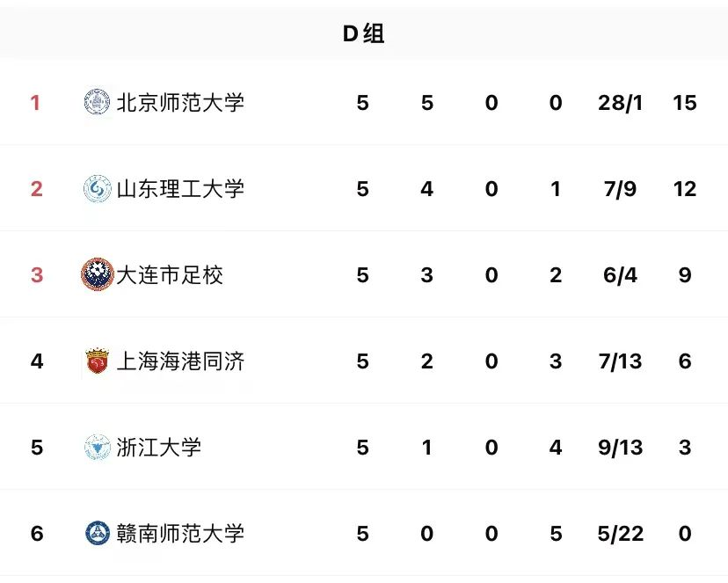Open the 北京师范大学 team name
Viewport: 728px width, 583px height.
(180, 103)
